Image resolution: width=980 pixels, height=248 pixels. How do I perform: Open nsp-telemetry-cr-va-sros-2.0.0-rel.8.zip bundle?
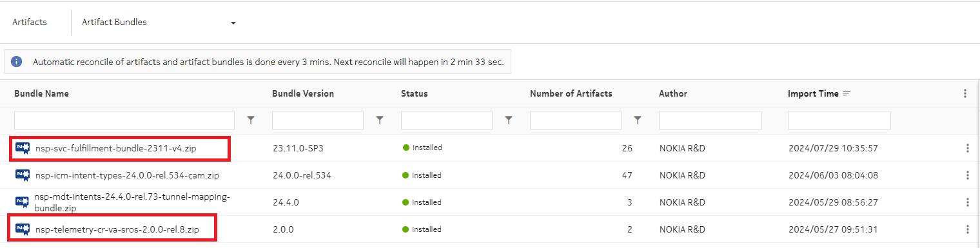(x=117, y=229)
